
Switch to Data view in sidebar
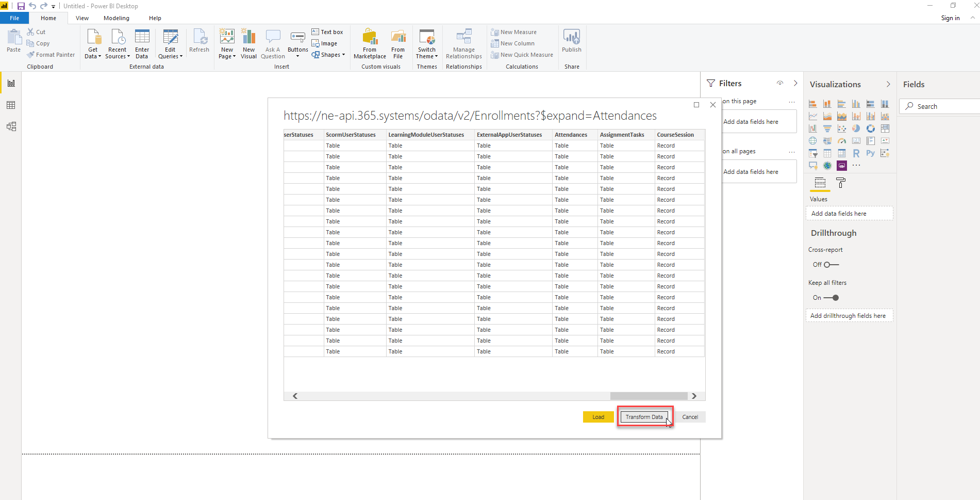tap(11, 105)
